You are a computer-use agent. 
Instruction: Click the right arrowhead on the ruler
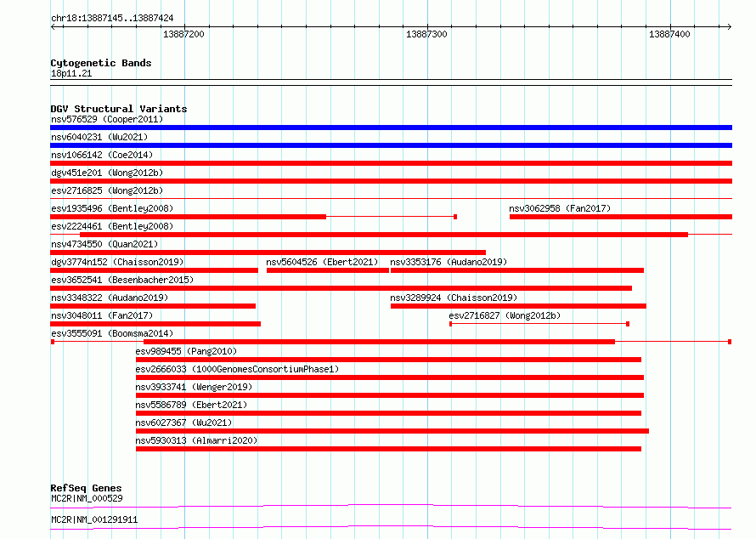coord(729,27)
